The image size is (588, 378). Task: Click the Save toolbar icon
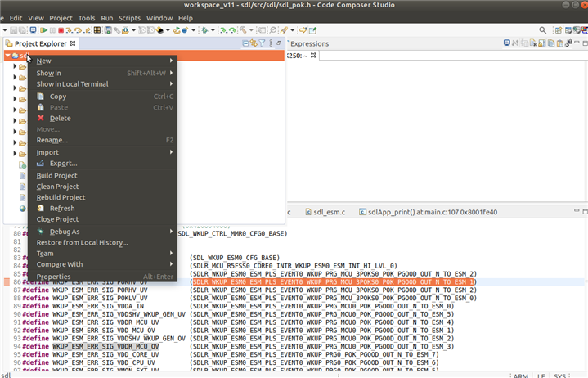tap(14, 30)
